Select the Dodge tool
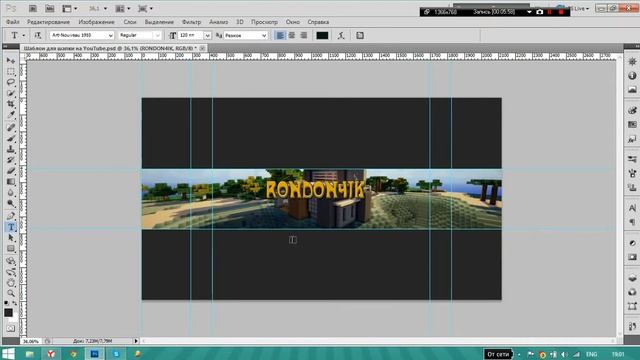 pos(11,204)
